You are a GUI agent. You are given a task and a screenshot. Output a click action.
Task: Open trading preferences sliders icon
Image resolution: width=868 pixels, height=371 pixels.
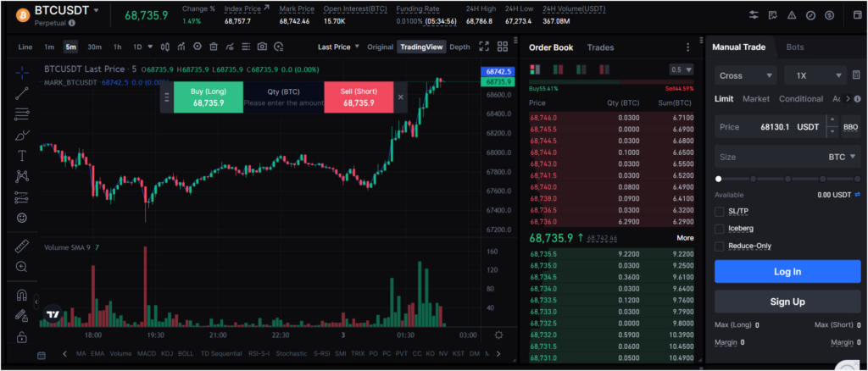(754, 15)
